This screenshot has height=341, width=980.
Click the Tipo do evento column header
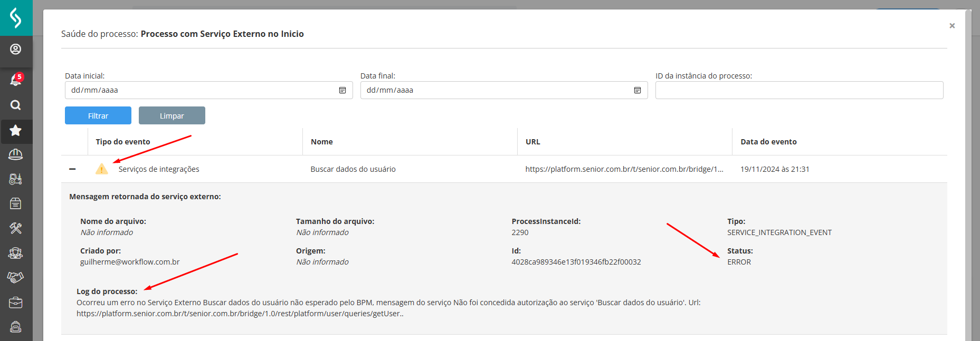point(123,142)
